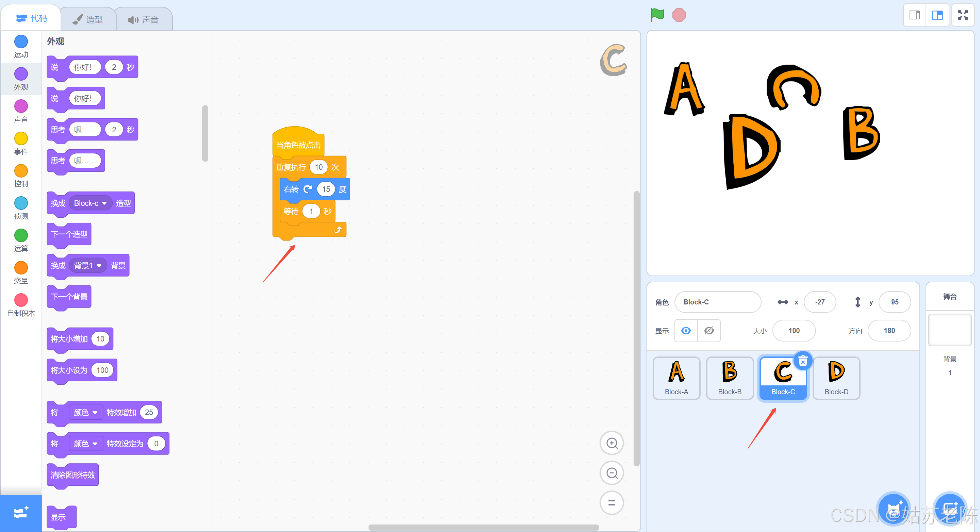Zoom in on the code workspace
The height and width of the screenshot is (532, 980).
(x=611, y=443)
